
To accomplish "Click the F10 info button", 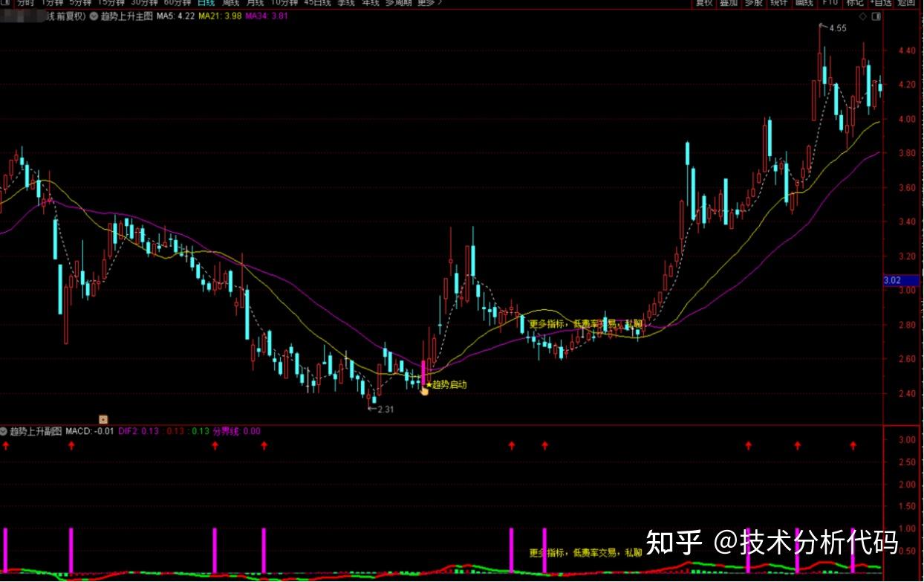I will click(x=829, y=3).
